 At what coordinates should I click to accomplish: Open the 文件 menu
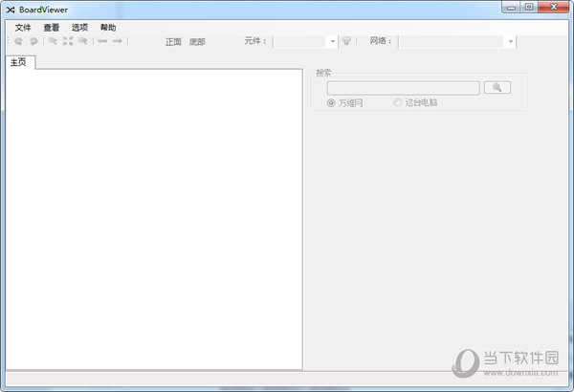(23, 28)
